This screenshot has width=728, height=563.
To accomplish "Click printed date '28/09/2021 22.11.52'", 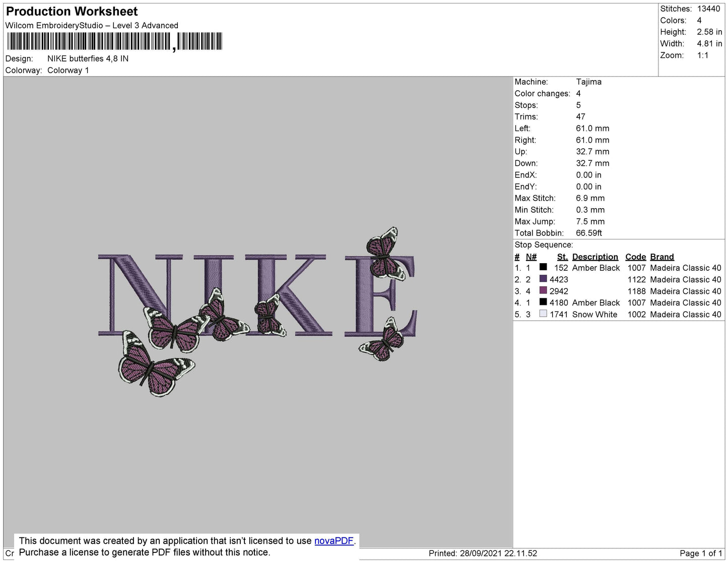I will 498,553.
